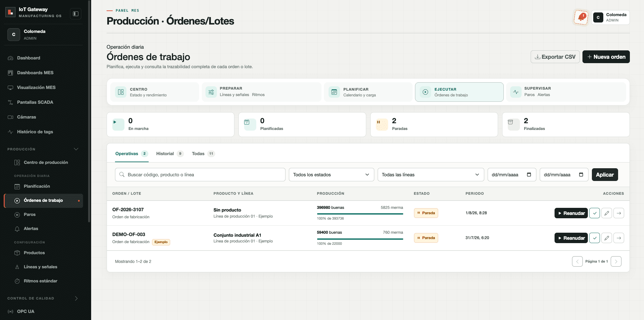Mark order OF-2026-3107 complete with checkmark
This screenshot has height=320, width=644.
tap(594, 213)
